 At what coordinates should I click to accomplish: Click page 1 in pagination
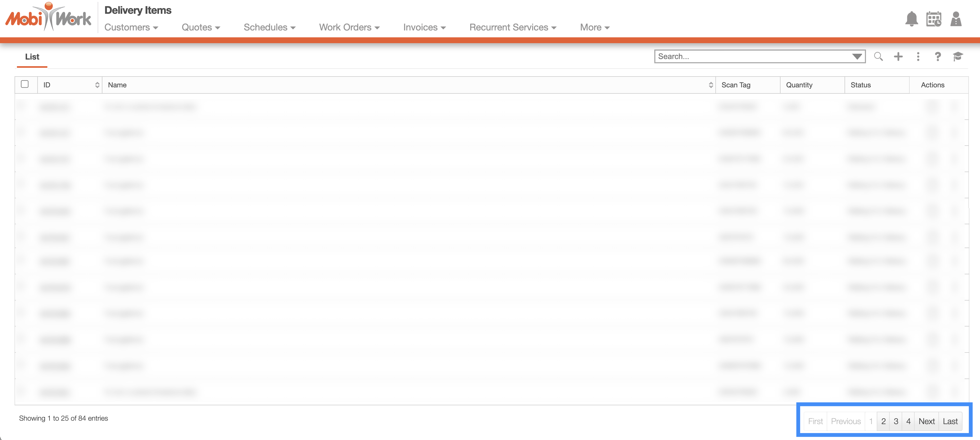871,421
